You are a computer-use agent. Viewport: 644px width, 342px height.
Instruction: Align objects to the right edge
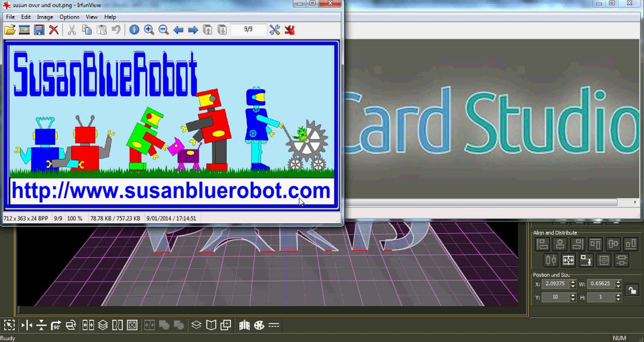578,244
